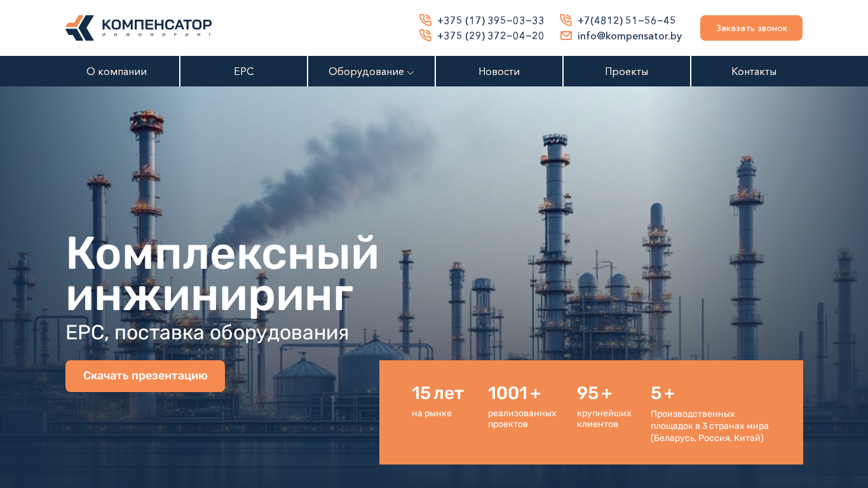The width and height of the screenshot is (868, 488).
Task: Call +7(4812) 51-56-45 link
Action: pyautogui.click(x=627, y=20)
